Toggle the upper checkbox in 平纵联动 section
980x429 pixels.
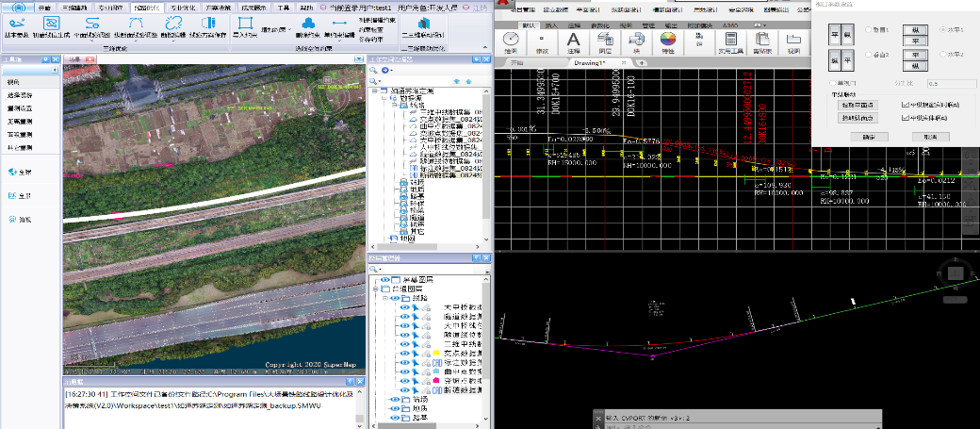[x=906, y=106]
